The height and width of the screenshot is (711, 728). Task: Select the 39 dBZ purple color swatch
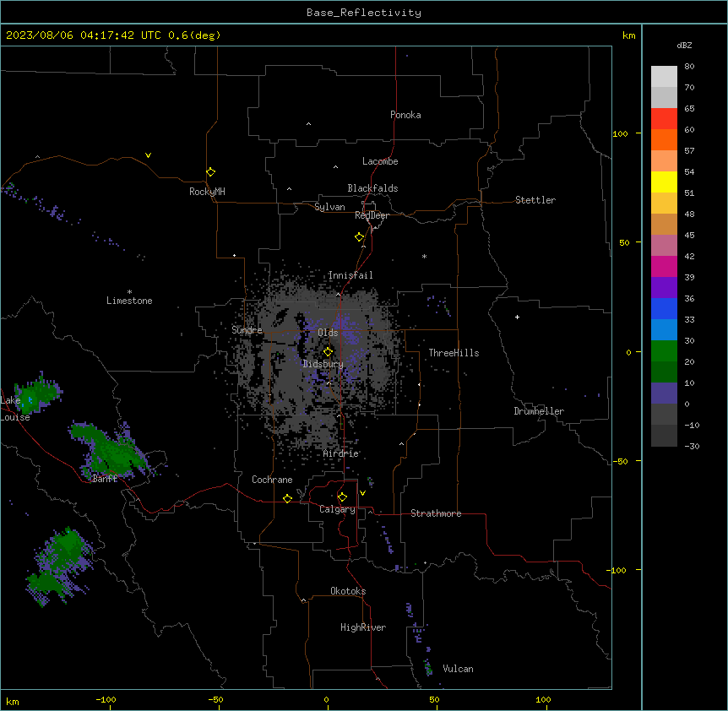(664, 287)
